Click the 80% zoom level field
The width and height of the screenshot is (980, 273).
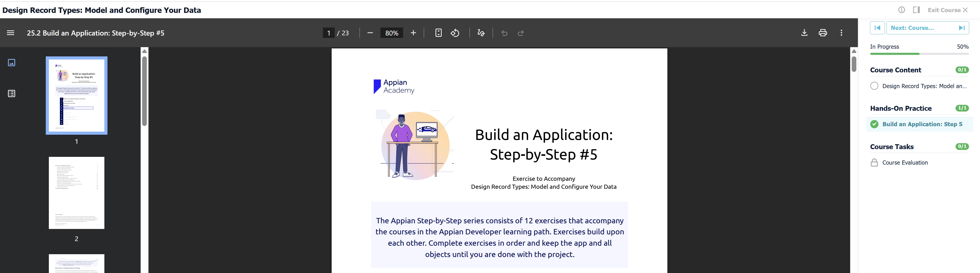coord(392,33)
